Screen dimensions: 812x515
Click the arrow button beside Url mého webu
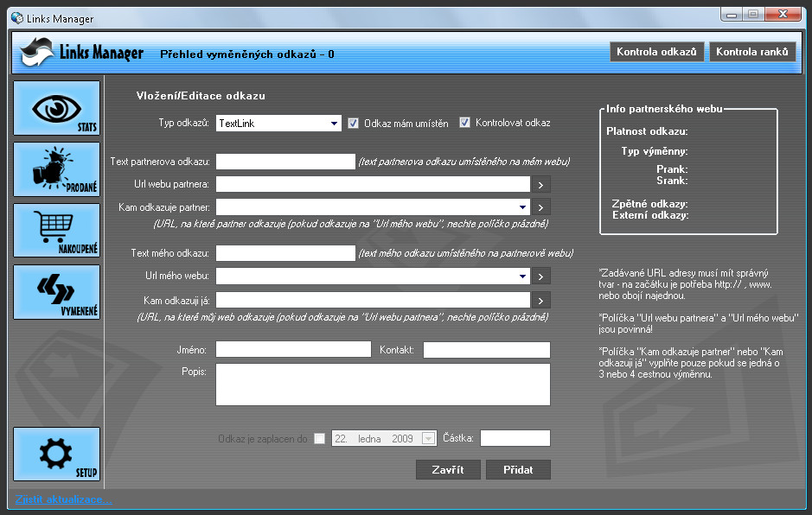coord(540,277)
